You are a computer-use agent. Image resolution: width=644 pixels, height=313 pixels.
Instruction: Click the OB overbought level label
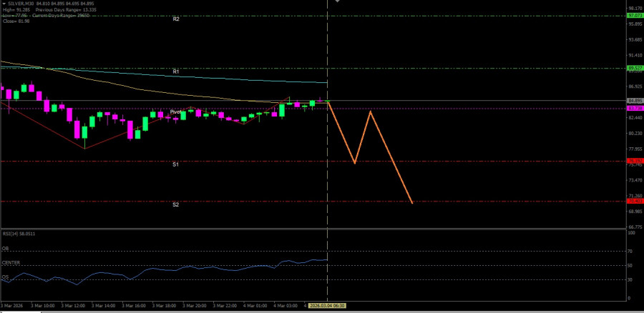pyautogui.click(x=5, y=249)
